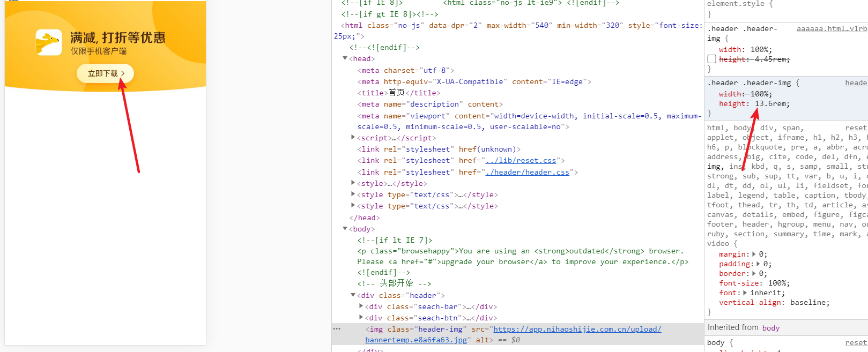Click the height: 13.6rem value

pyautogui.click(x=770, y=104)
